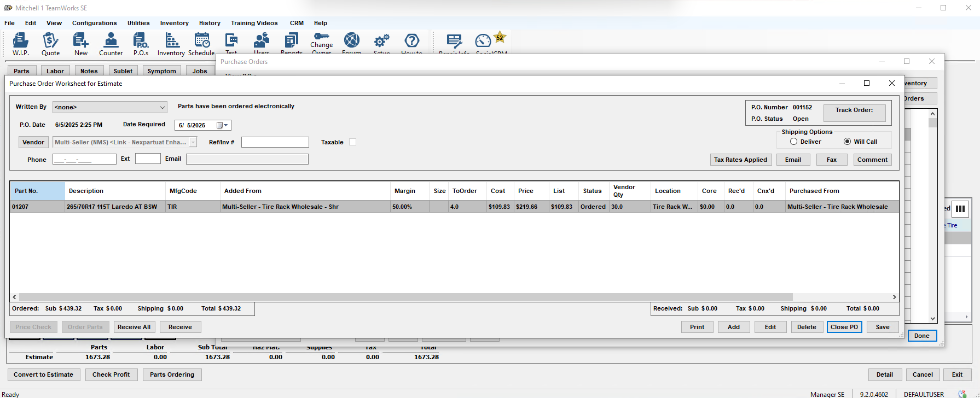Open the Date Required calendar picker
980x398 pixels.
(222, 125)
